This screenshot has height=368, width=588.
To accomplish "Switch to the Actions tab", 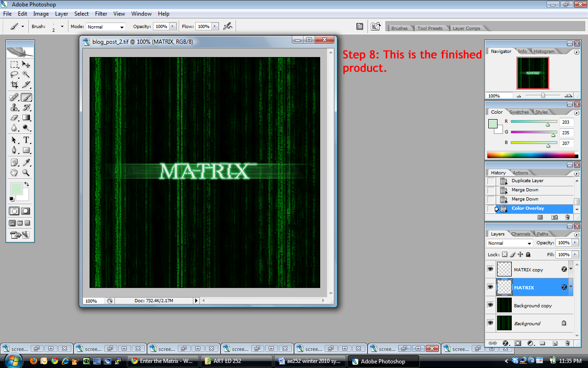I will point(520,172).
